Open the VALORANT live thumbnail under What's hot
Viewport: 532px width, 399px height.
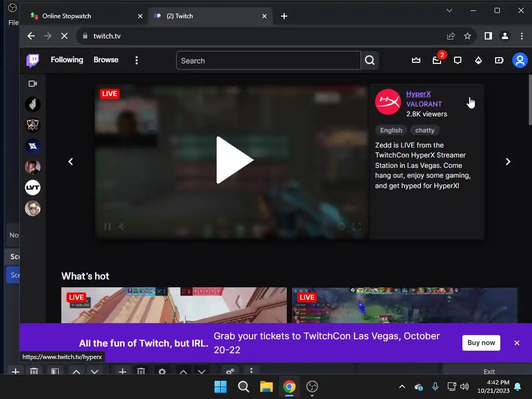coord(174,305)
